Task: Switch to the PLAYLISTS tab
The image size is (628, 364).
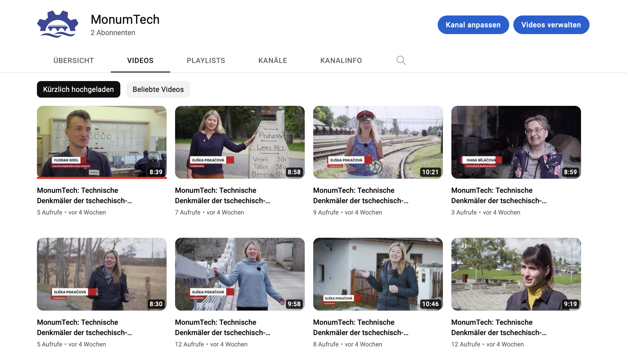Action: click(x=206, y=60)
